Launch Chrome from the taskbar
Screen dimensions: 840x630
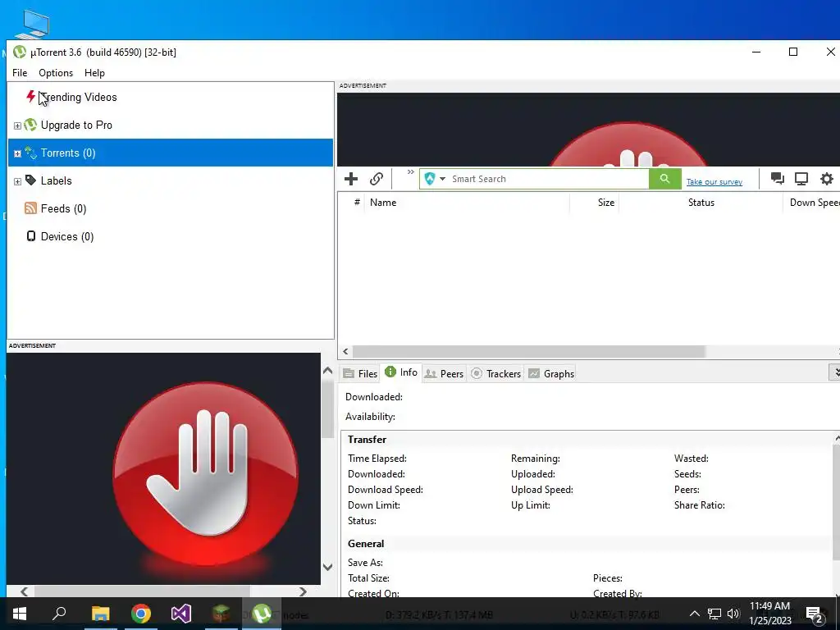click(x=141, y=614)
